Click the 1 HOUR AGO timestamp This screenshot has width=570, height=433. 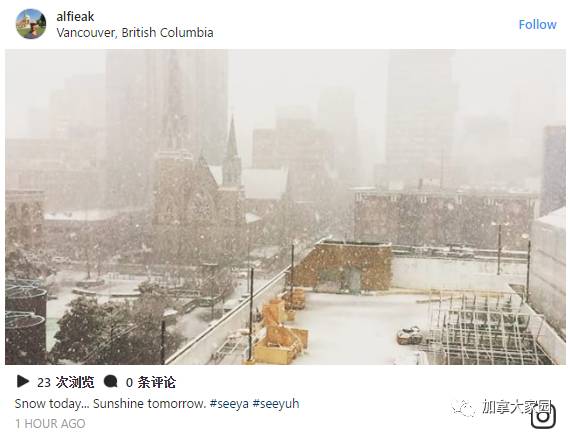click(50, 424)
